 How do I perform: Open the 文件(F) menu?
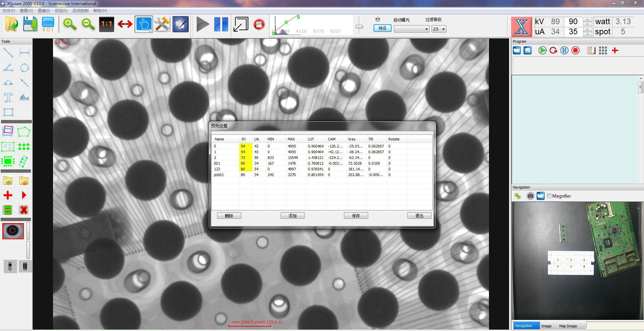point(9,11)
